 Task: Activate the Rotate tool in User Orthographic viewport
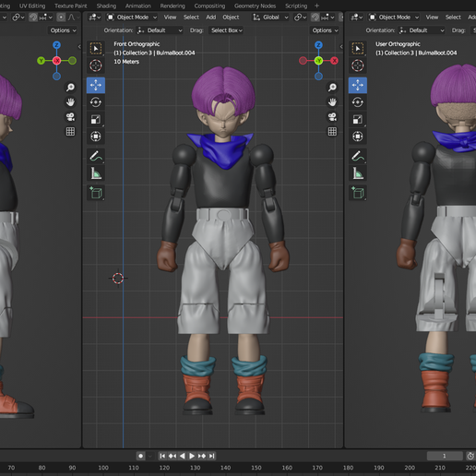(358, 102)
